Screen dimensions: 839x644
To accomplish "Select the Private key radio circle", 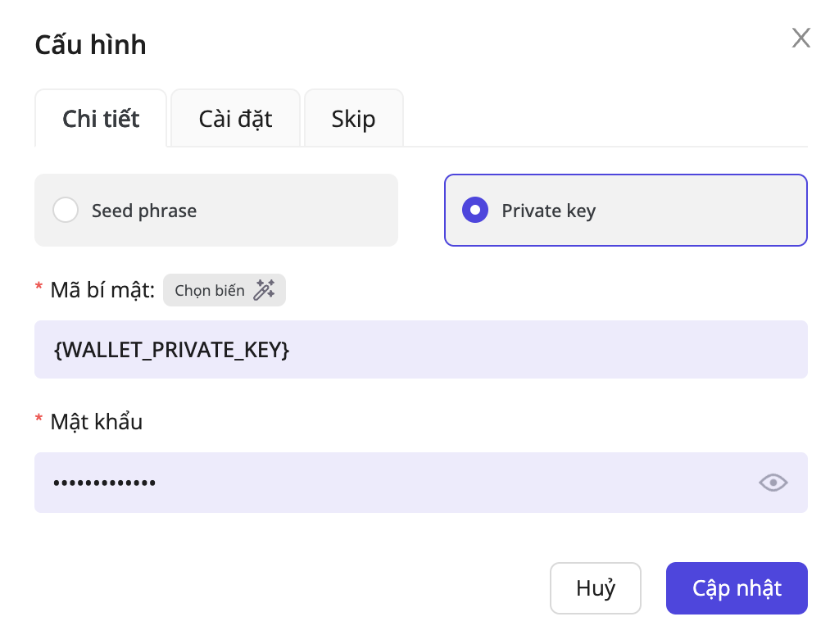I will [475, 211].
